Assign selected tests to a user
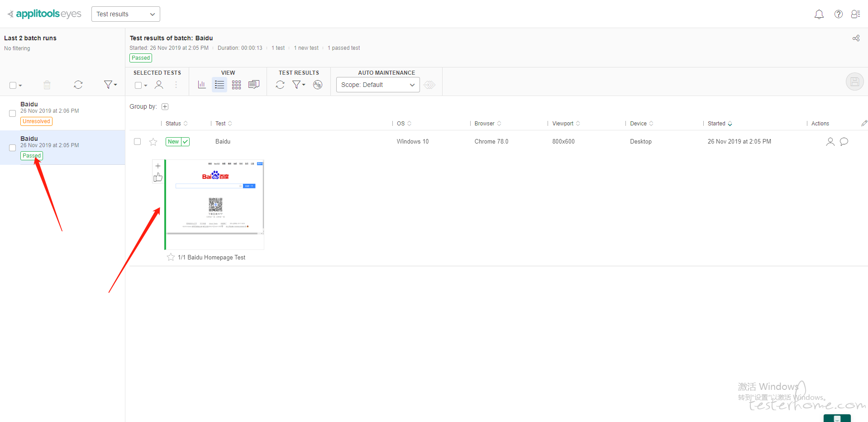 (159, 85)
